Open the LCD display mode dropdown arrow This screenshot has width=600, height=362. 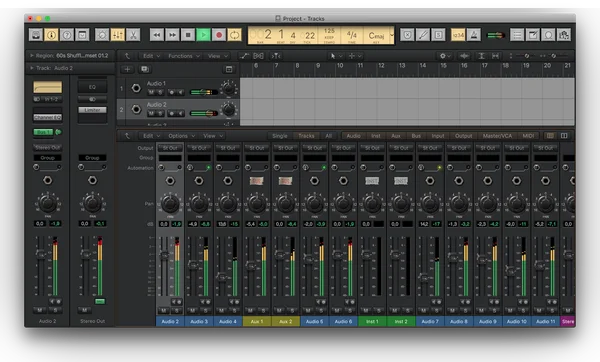click(391, 35)
